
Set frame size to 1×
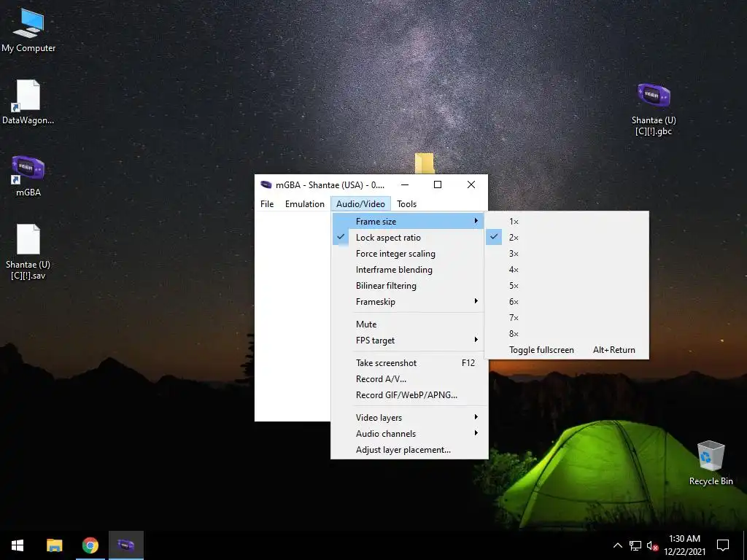(x=566, y=222)
